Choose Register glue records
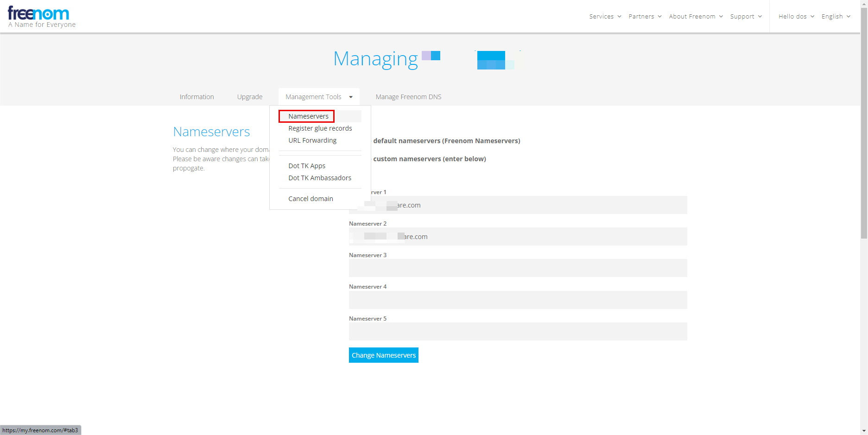Image resolution: width=868 pixels, height=435 pixels. point(320,128)
